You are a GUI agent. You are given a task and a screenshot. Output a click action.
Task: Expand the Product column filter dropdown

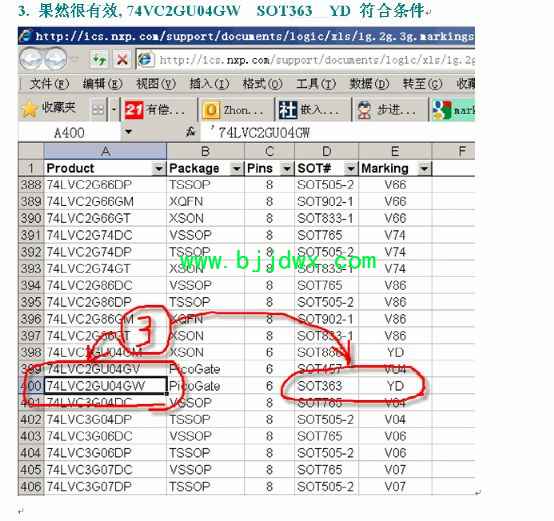(x=159, y=169)
